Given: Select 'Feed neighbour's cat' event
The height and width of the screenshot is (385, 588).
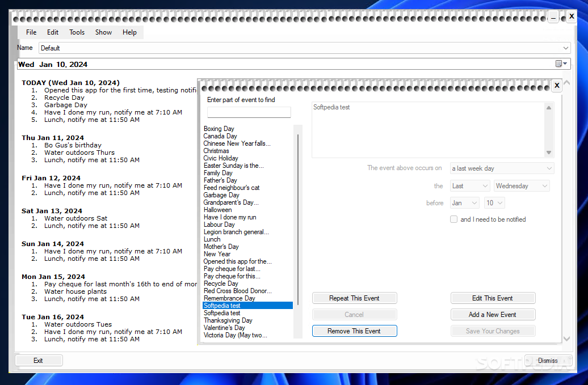Looking at the screenshot, I should (232, 188).
